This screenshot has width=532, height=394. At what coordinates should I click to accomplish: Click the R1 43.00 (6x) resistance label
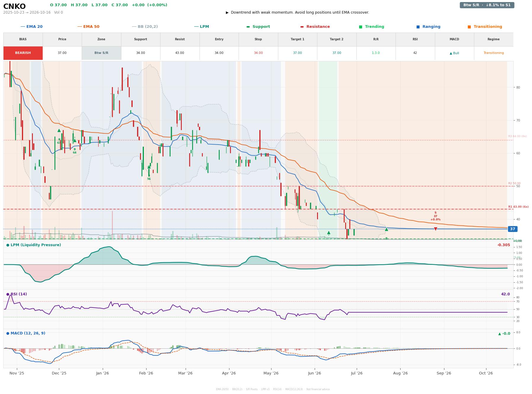[518, 207]
